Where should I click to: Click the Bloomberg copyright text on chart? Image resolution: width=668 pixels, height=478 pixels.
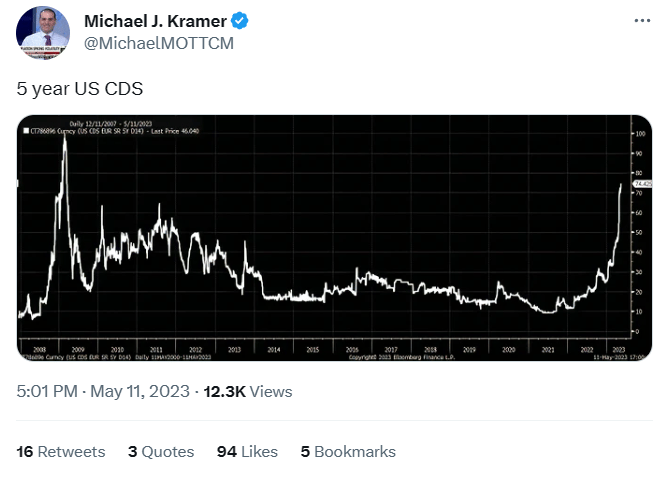click(402, 357)
